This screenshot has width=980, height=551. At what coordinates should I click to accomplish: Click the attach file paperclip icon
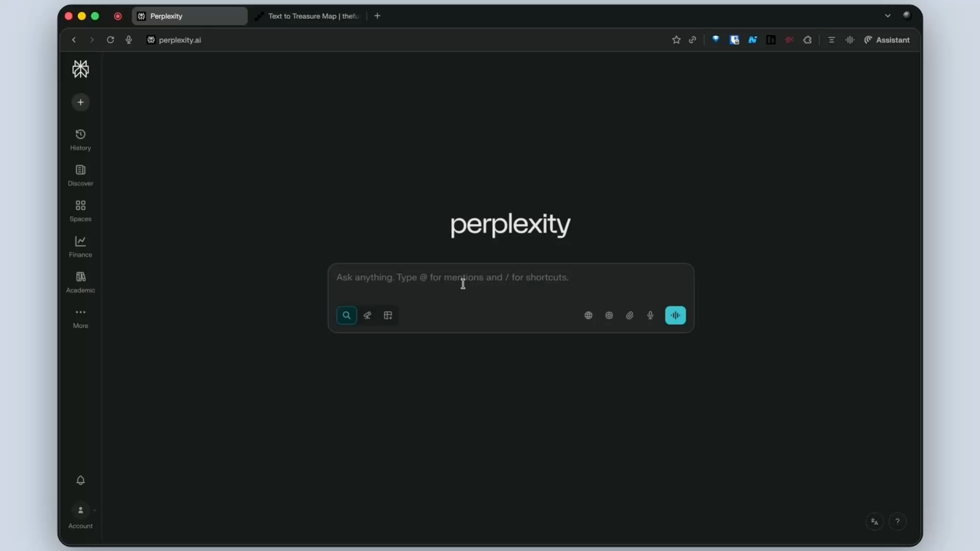630,315
